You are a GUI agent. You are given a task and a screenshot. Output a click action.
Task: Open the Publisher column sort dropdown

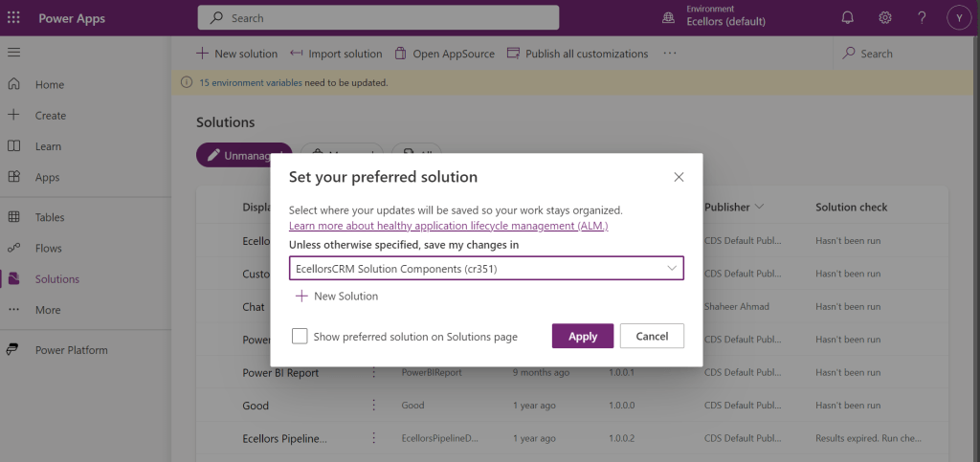coord(760,208)
